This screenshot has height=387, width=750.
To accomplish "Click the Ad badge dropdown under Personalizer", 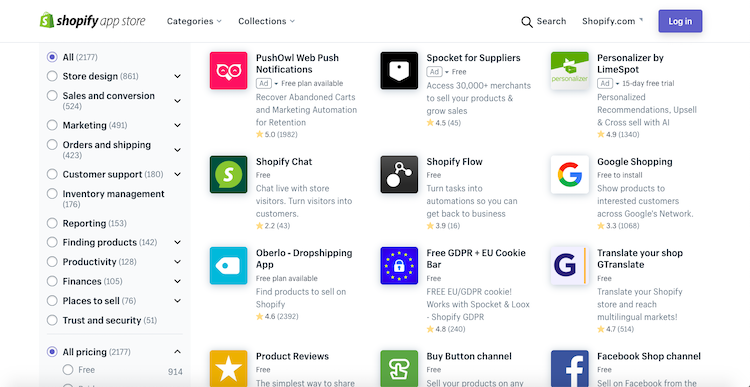I will [608, 83].
